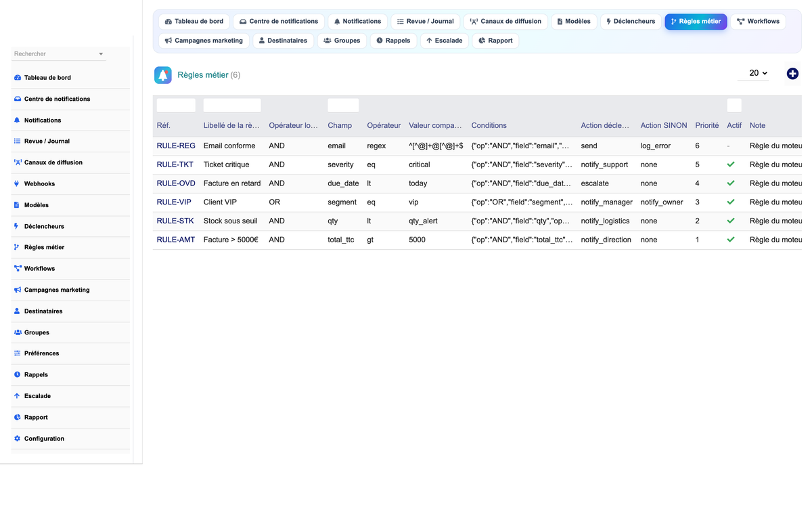812x528 pixels.
Task: Click the Centre de notifications sidebar inbox icon
Action: [18, 99]
